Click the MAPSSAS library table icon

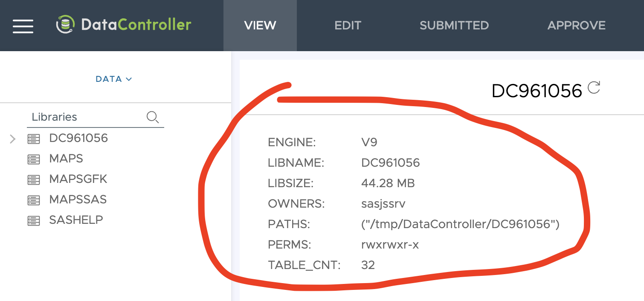coord(33,200)
